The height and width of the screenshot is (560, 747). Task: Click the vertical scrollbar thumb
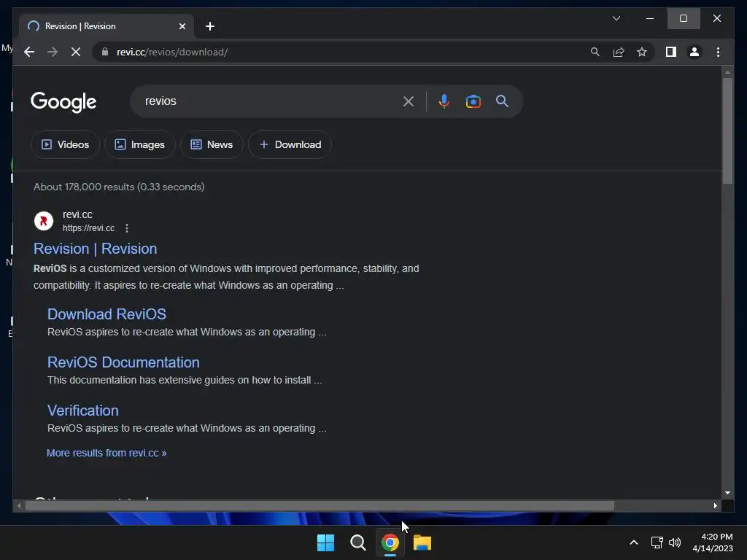[x=727, y=131]
